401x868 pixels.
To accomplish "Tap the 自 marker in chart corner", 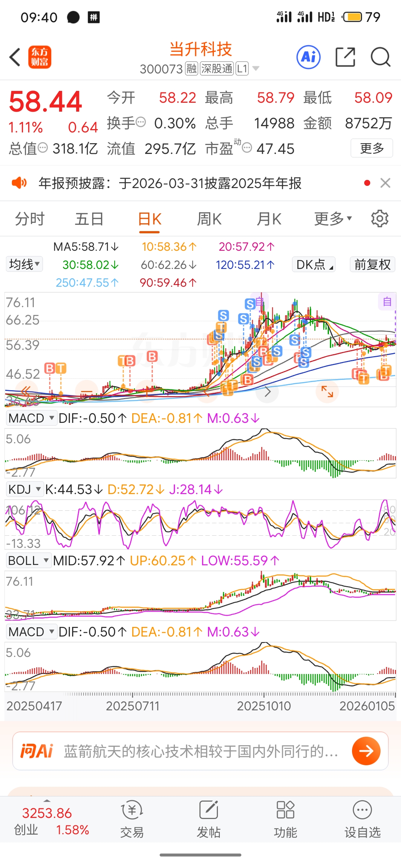I will click(387, 302).
